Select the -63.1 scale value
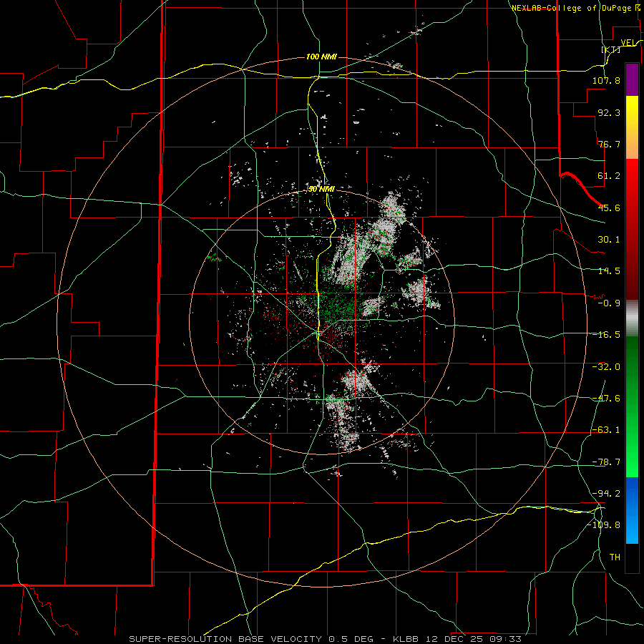 pyautogui.click(x=606, y=430)
